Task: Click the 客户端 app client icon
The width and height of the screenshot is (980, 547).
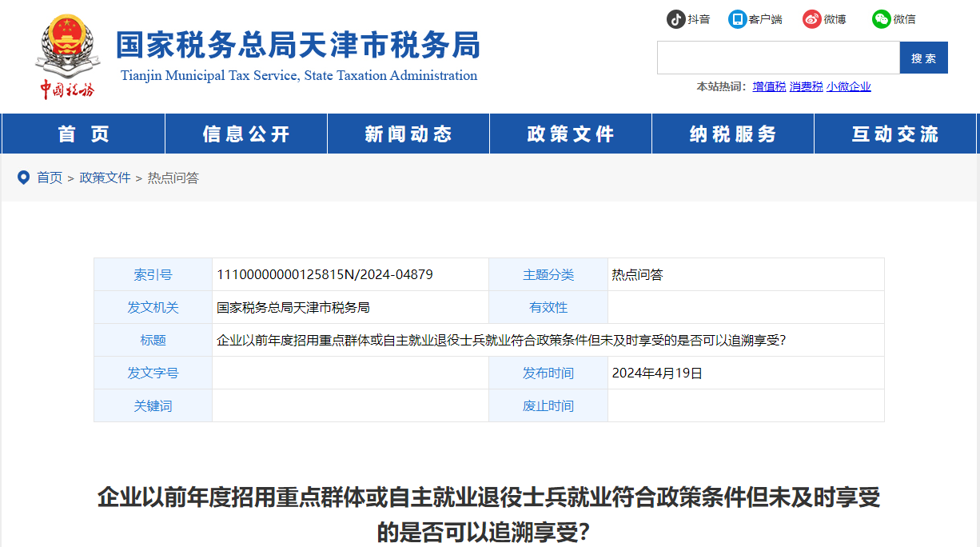Action: pyautogui.click(x=736, y=18)
